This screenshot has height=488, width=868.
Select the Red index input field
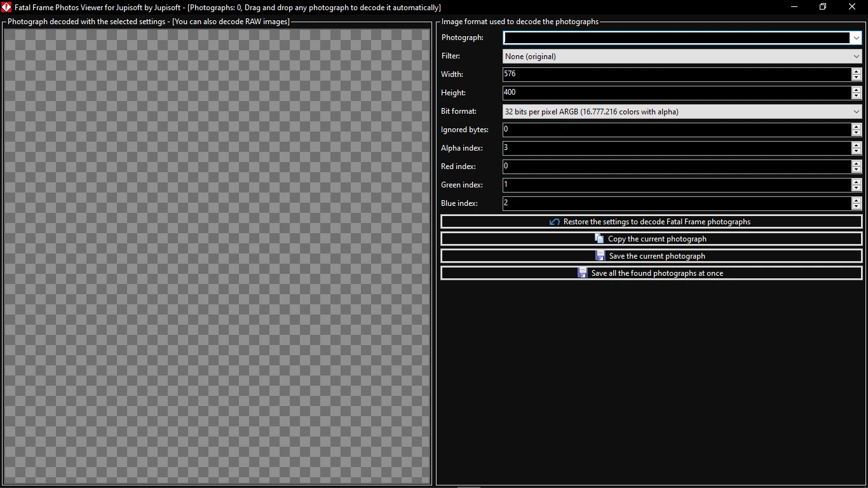(x=635, y=166)
